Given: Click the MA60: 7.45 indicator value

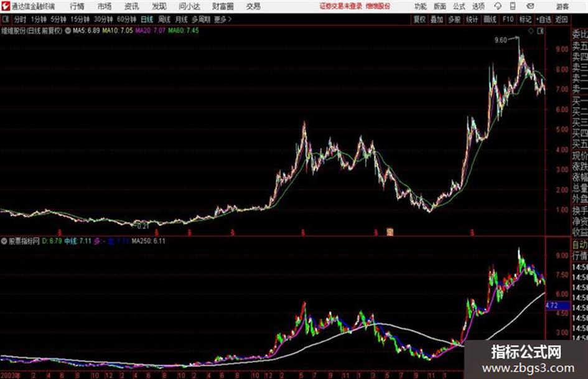Looking at the screenshot, I should coord(184,30).
